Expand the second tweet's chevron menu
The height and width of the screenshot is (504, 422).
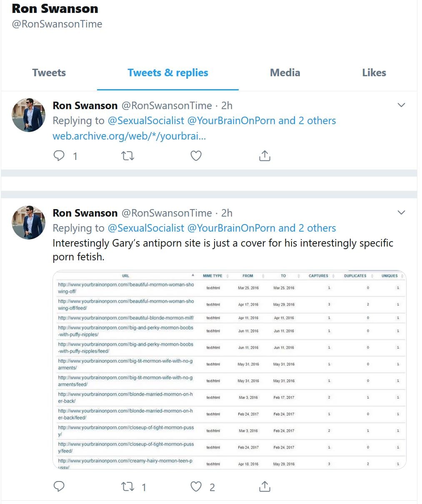401,212
